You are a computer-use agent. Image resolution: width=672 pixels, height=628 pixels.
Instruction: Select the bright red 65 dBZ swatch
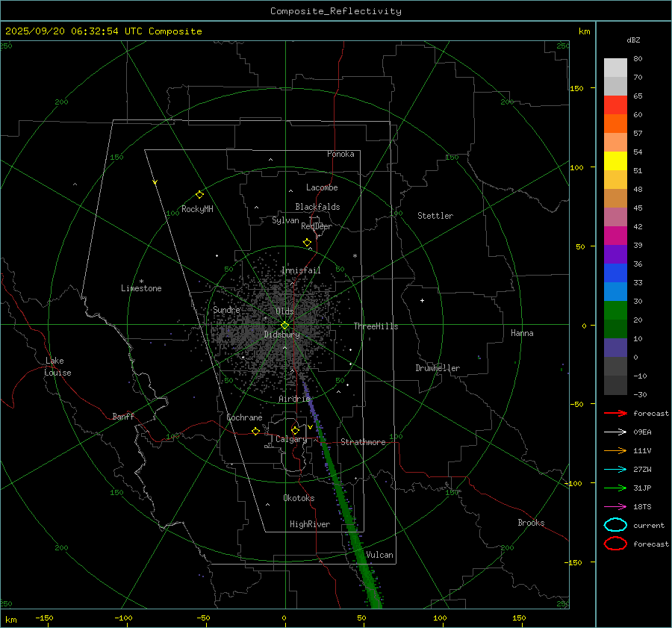pyautogui.click(x=615, y=105)
